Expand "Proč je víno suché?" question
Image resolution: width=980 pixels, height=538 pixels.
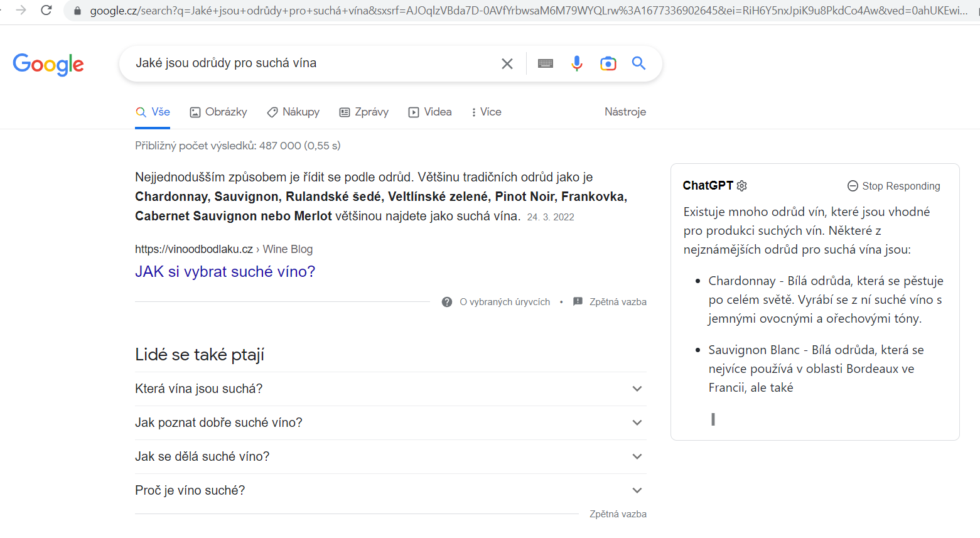tap(637, 490)
